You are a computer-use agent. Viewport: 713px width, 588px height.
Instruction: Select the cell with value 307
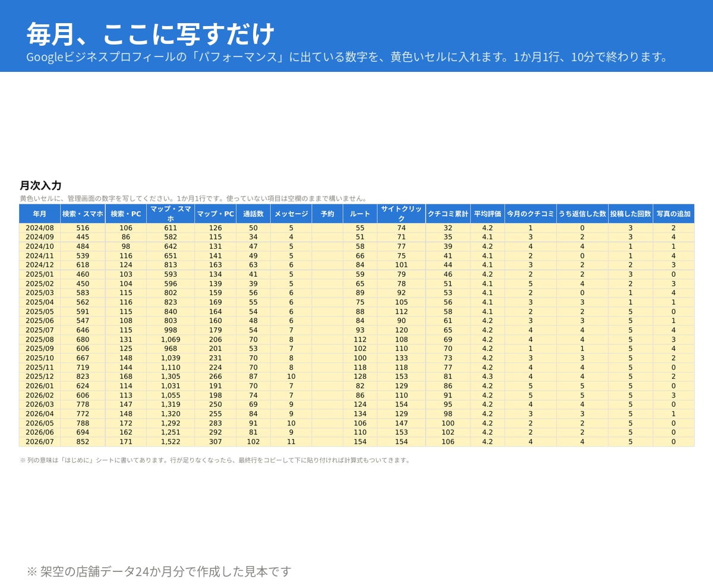pyautogui.click(x=215, y=442)
